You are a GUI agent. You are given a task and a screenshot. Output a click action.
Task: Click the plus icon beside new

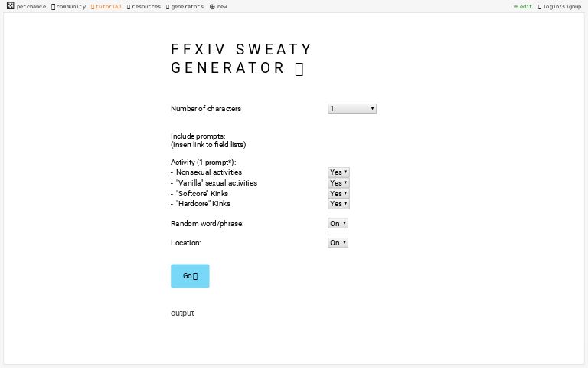coord(212,7)
